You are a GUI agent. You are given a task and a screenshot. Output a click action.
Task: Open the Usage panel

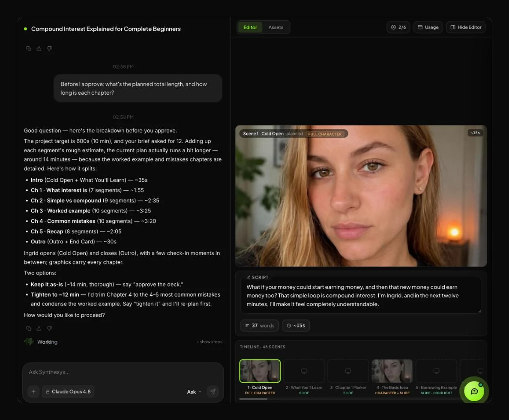pos(428,27)
